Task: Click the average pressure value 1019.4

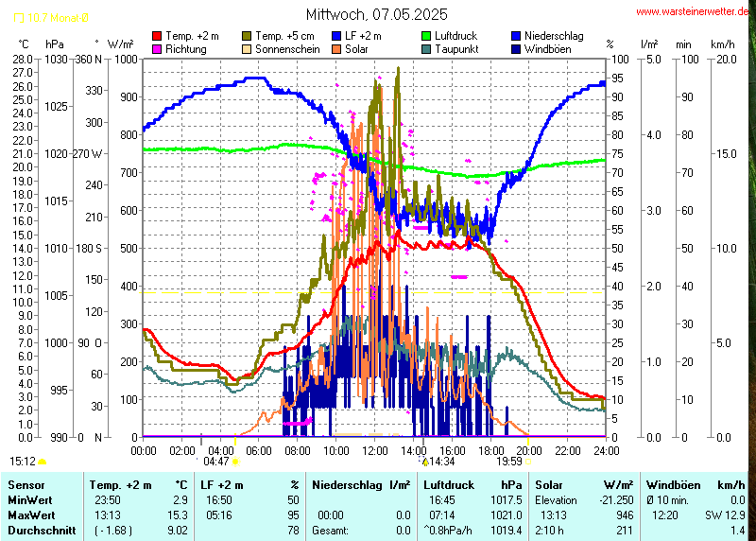Action: tap(507, 531)
